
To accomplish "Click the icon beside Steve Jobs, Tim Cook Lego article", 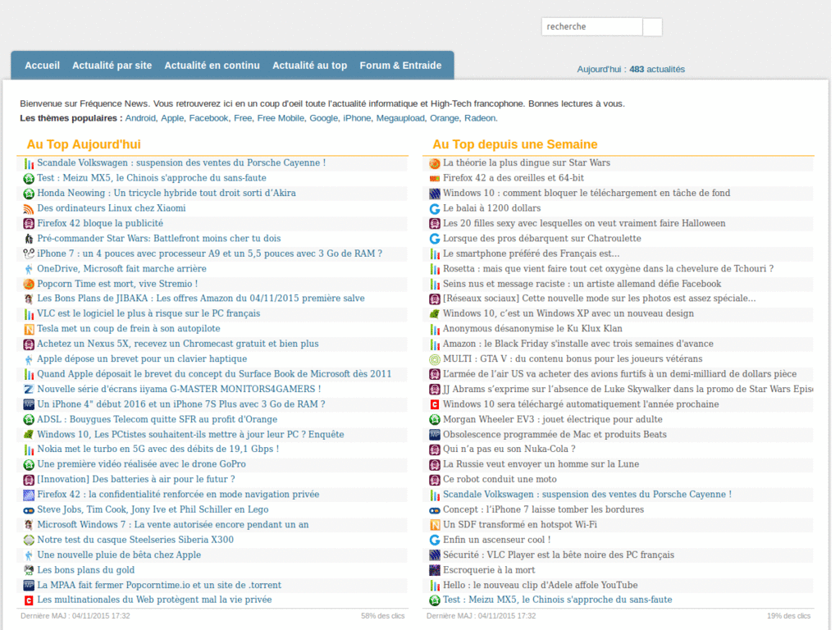I will point(29,510).
